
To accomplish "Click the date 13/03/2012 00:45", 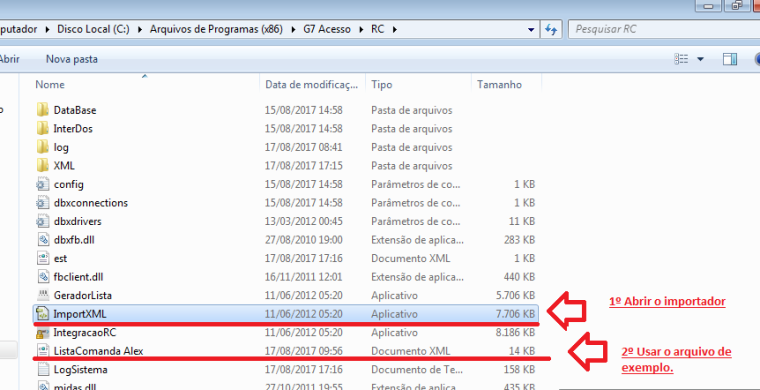I will click(x=303, y=221).
